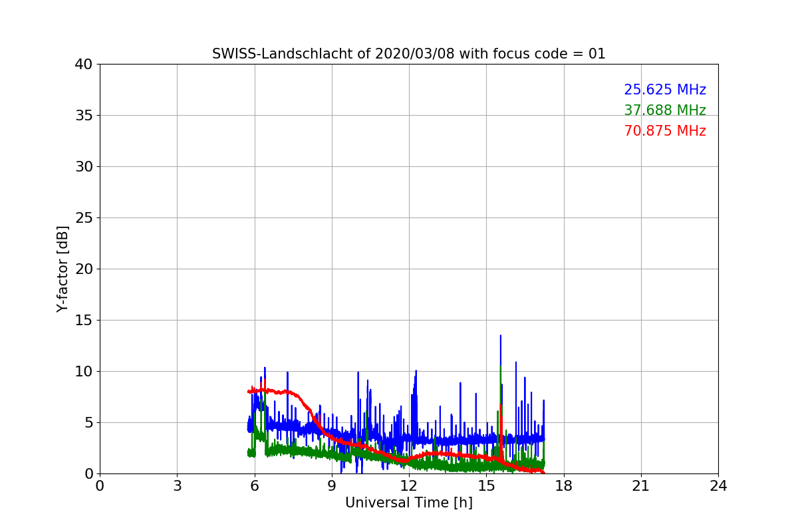Click the x-axis tick label '21'
Screen dimensions: 798x532
[x=641, y=486]
